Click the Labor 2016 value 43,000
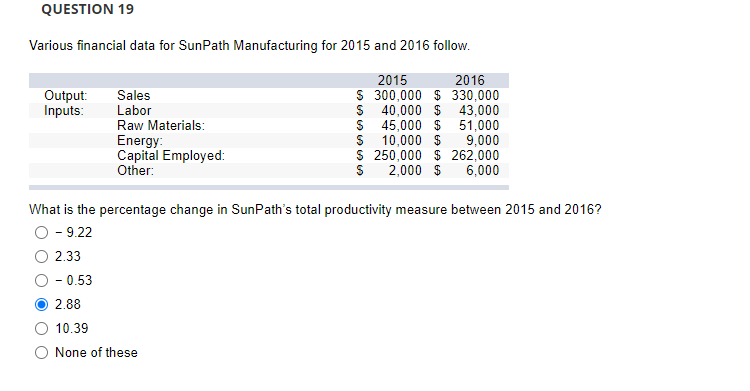The width and height of the screenshot is (750, 391). pyautogui.click(x=479, y=111)
